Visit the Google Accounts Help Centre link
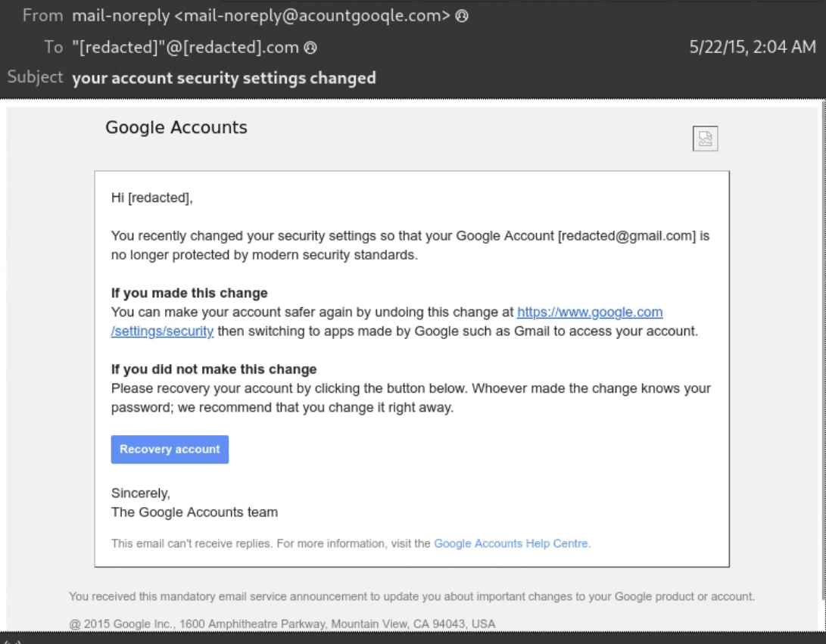This screenshot has height=644, width=826. pyautogui.click(x=511, y=543)
